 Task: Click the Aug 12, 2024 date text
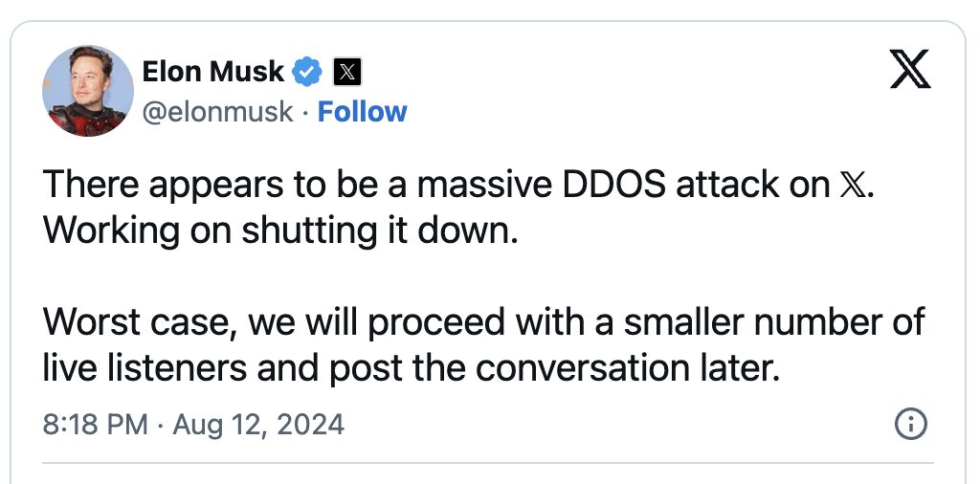258,425
